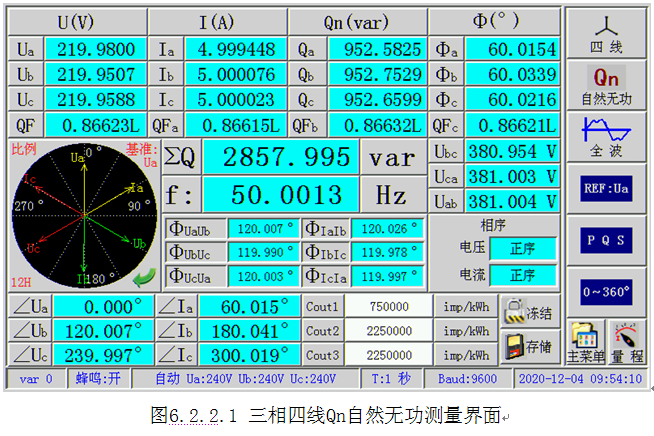The width and height of the screenshot is (654, 436).
Task: Click the Qa reactive value 952.5825
Action: click(x=377, y=49)
